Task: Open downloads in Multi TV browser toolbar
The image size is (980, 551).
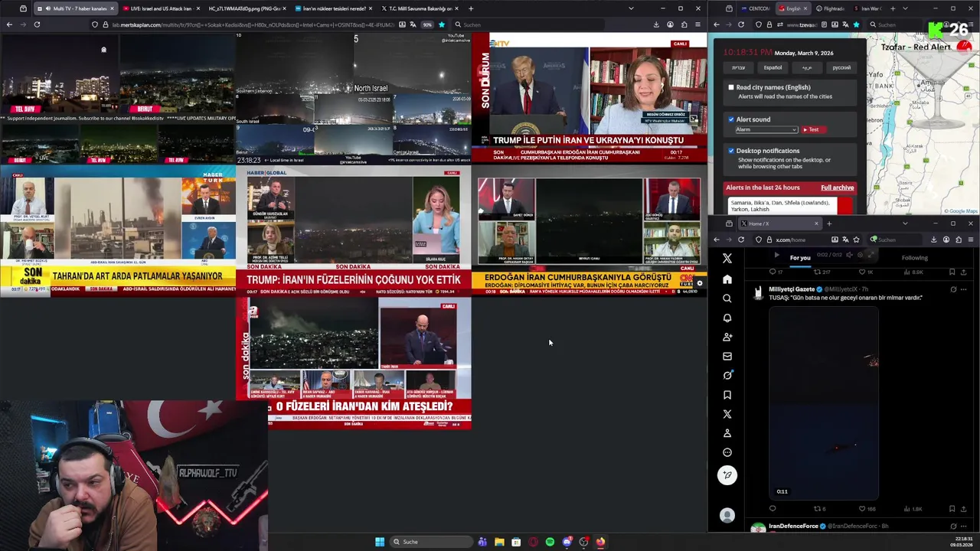Action: [x=656, y=24]
